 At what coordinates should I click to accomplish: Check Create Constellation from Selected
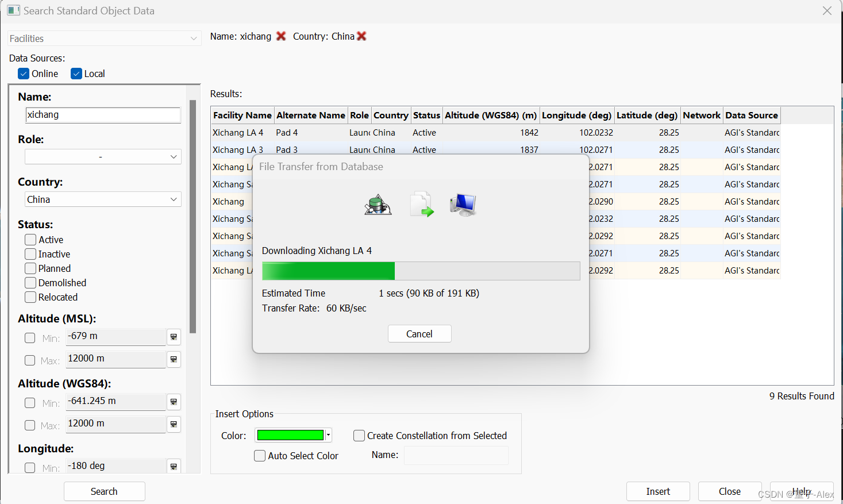359,436
